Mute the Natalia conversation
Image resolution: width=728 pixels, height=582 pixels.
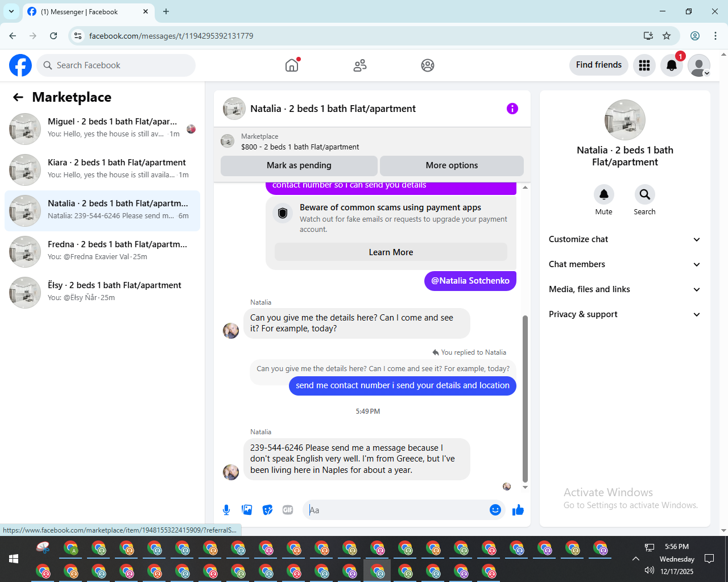pos(604,194)
